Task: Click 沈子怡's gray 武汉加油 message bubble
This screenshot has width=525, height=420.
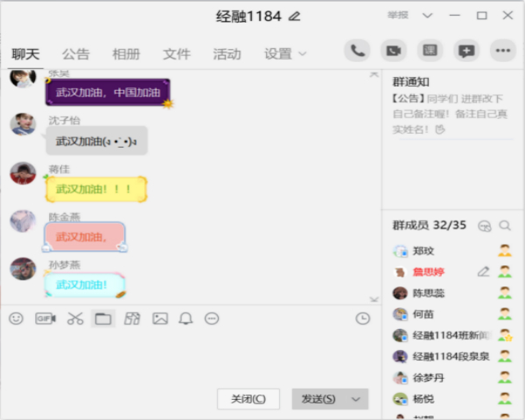Action: pyautogui.click(x=96, y=141)
